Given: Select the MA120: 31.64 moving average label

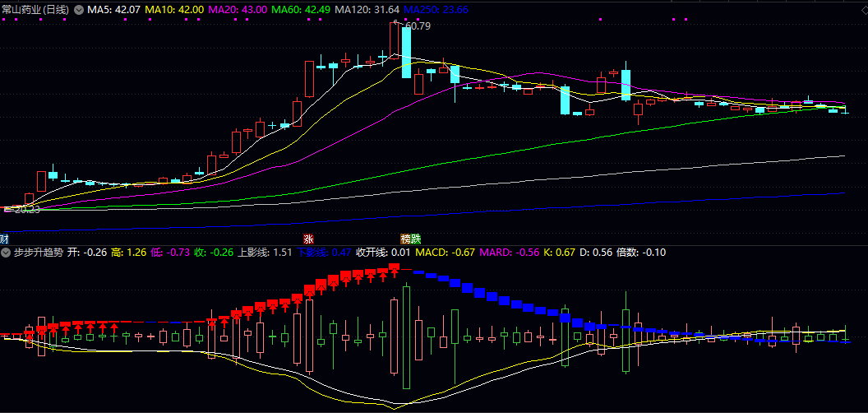Looking at the screenshot, I should tap(367, 10).
